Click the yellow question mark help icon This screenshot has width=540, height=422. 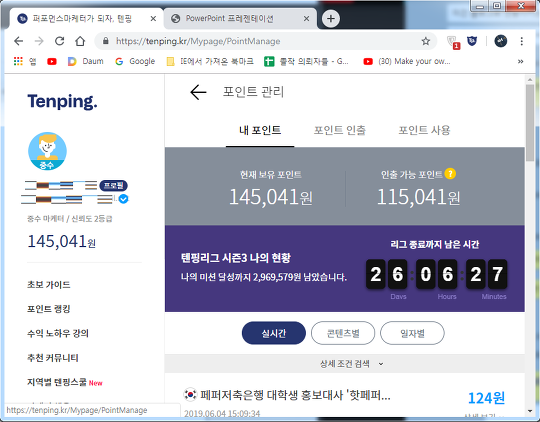tap(450, 174)
